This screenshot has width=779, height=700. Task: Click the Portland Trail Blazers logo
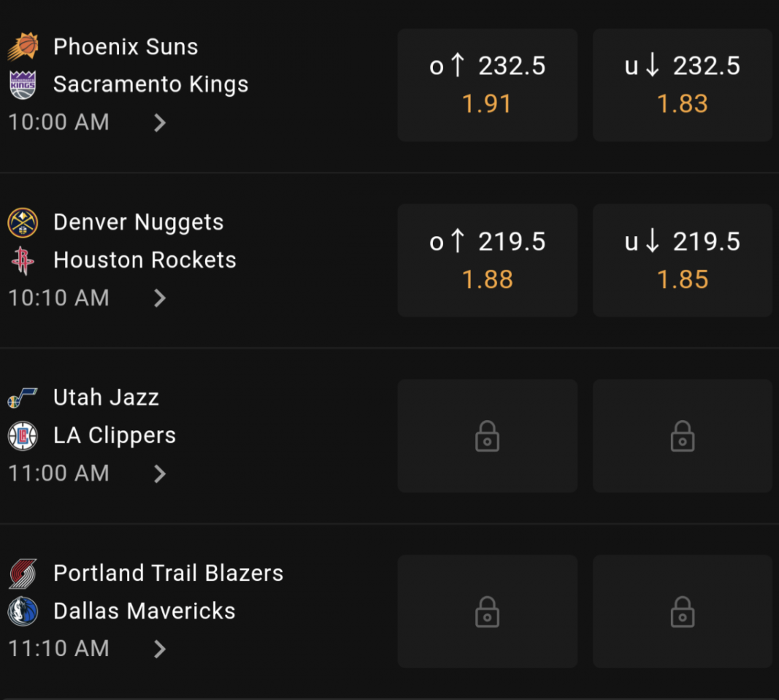(x=23, y=573)
